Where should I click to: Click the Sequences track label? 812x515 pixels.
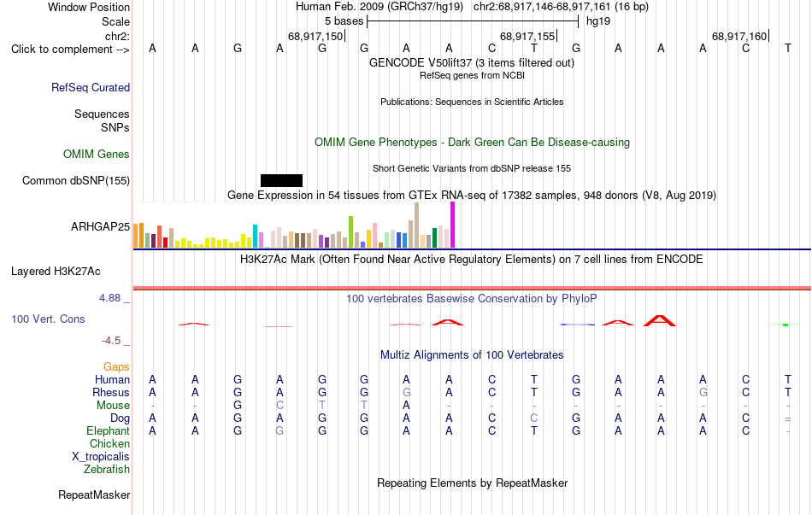pyautogui.click(x=102, y=114)
